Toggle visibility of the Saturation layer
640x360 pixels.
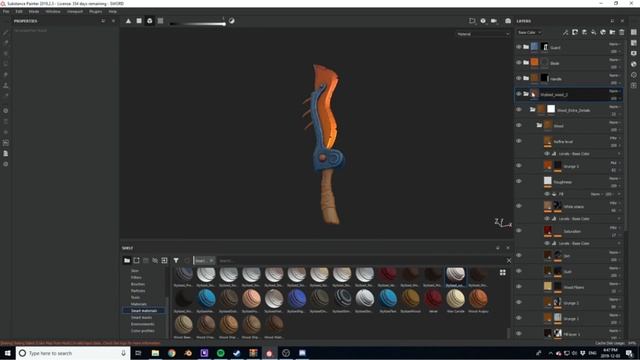[x=518, y=231]
